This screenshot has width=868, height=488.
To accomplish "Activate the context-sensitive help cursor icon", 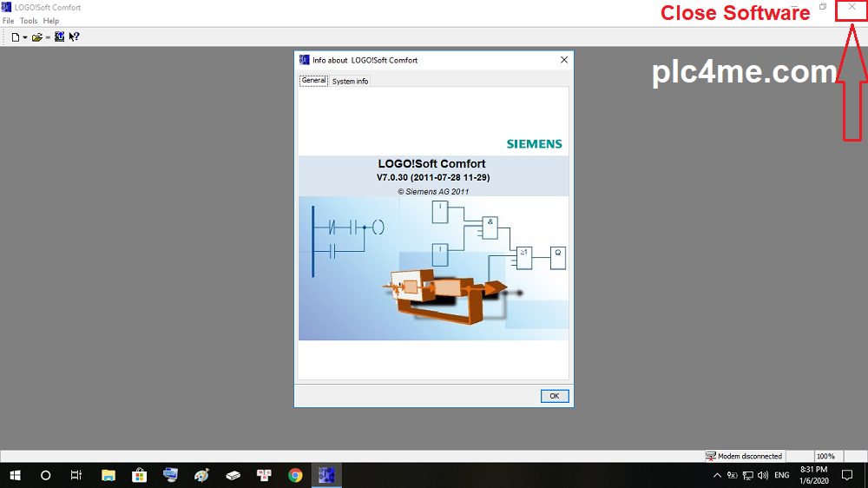I will tap(74, 37).
